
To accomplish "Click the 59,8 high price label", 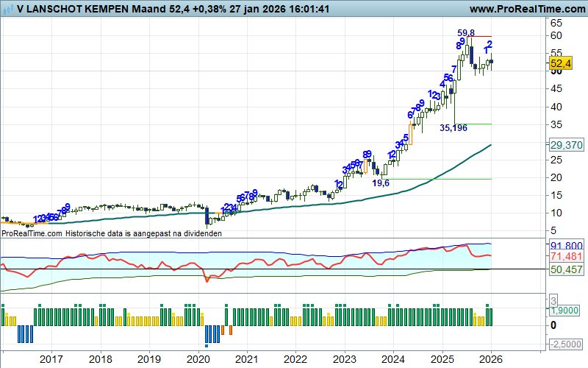I will [466, 33].
